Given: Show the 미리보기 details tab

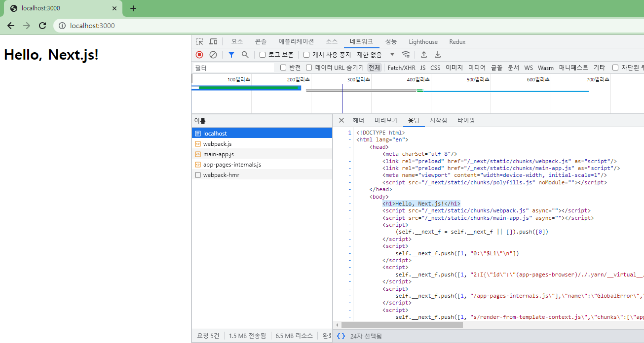Looking at the screenshot, I should 386,120.
